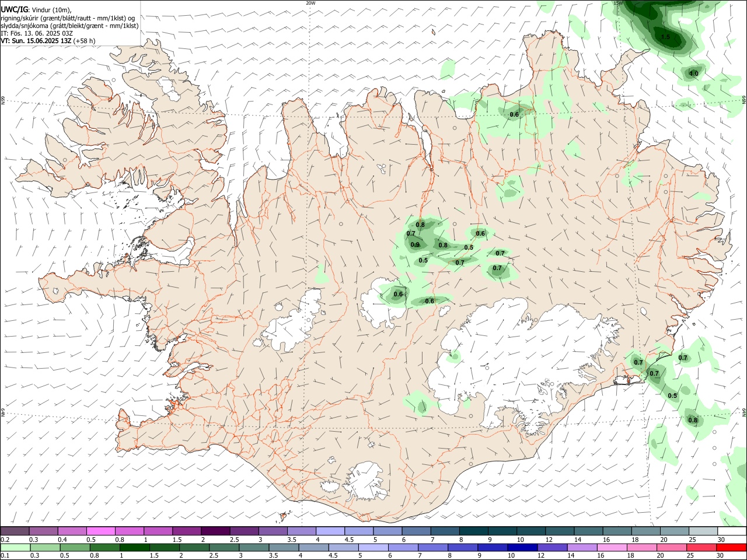The height and width of the screenshot is (560, 747).
Task: Click the dusky purple 0.2–0.3 swatch, upper legend row
Action: [x=15, y=531]
